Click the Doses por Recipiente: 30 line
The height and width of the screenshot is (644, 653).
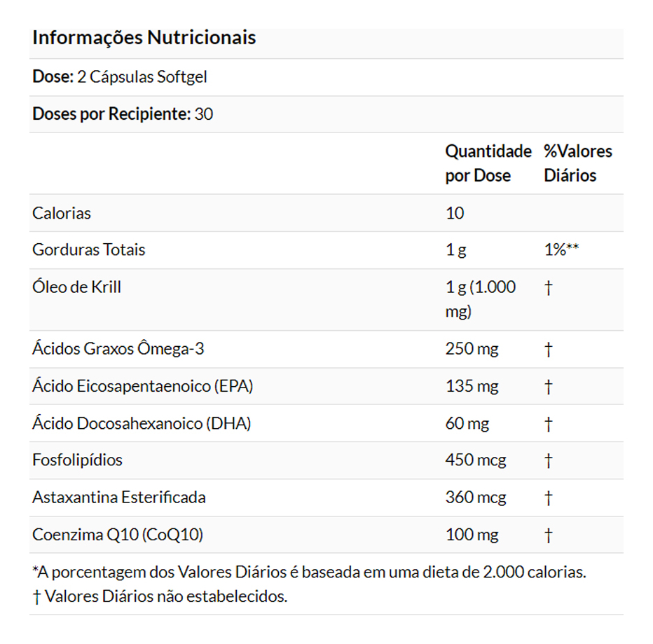[x=123, y=114]
